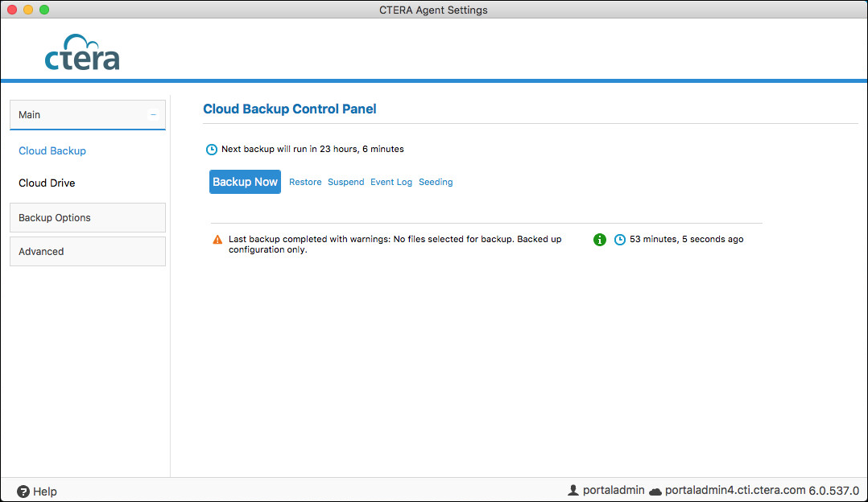Click the clock icon beside next backup text
Viewport: 868px width, 502px height.
(212, 150)
